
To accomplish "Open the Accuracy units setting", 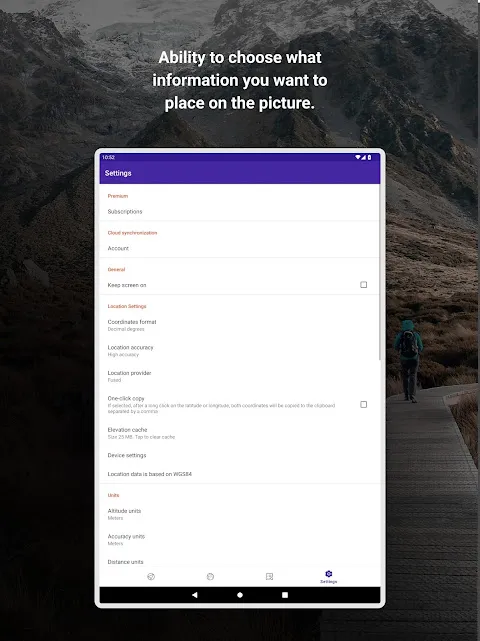I will pos(240,539).
